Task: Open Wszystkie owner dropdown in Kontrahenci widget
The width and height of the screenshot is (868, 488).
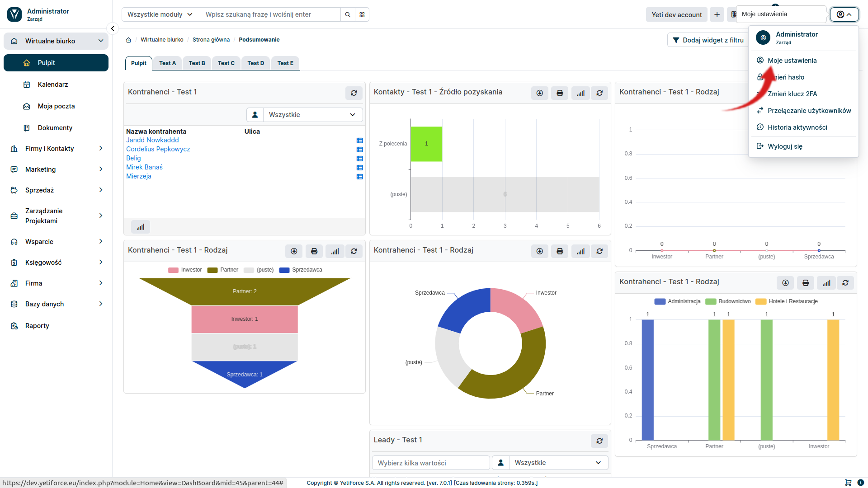Action: (x=312, y=115)
